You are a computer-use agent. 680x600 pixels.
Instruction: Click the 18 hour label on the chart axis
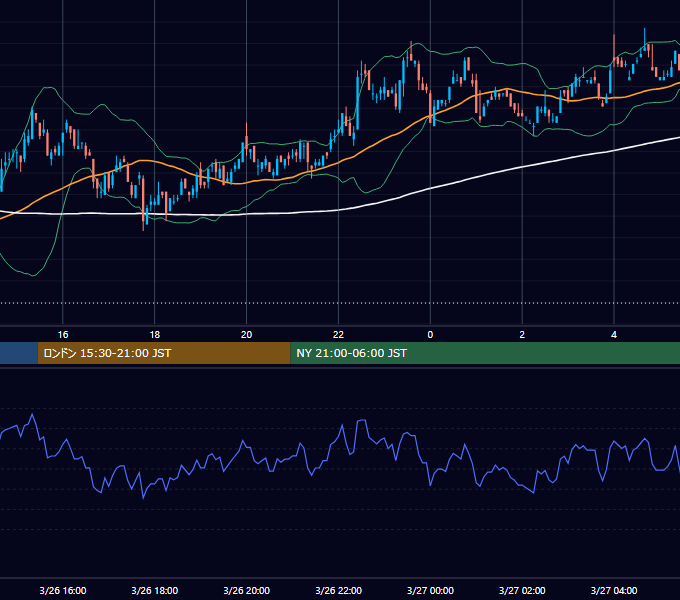[x=155, y=335]
